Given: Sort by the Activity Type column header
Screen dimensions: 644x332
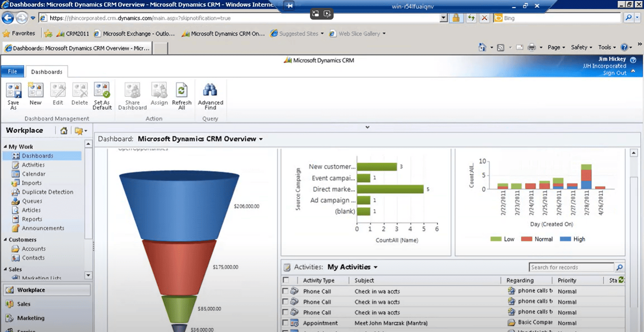Looking at the screenshot, I should pyautogui.click(x=319, y=281).
